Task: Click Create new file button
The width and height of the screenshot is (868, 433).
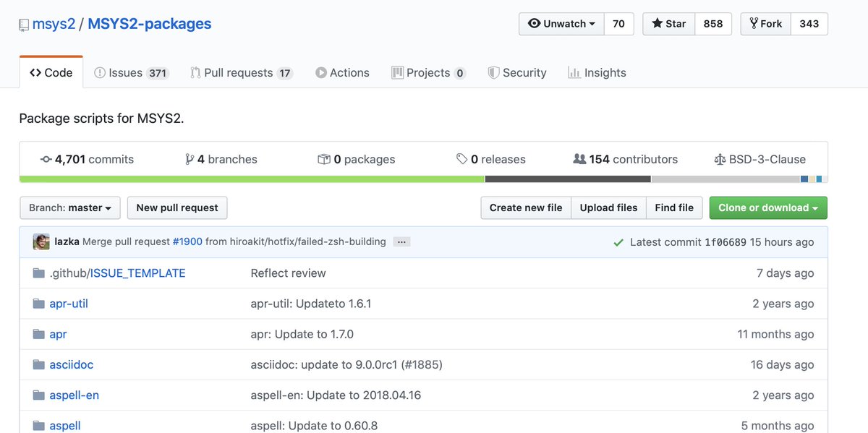Action: (526, 207)
